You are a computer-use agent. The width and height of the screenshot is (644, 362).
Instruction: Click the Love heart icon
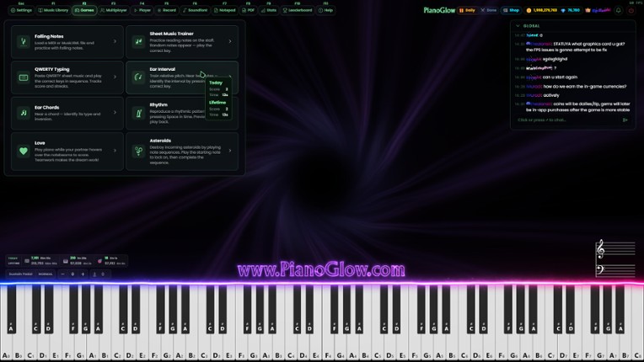[x=24, y=151]
